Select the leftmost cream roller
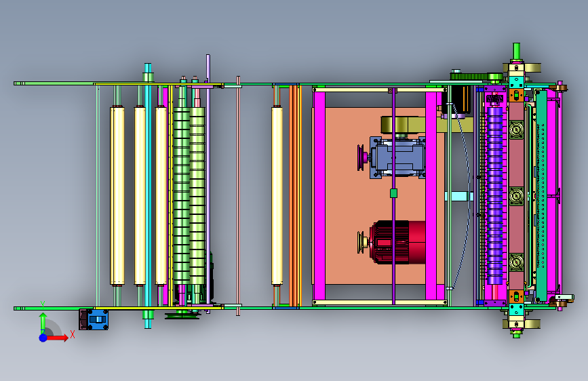588x381 pixels. point(117,196)
